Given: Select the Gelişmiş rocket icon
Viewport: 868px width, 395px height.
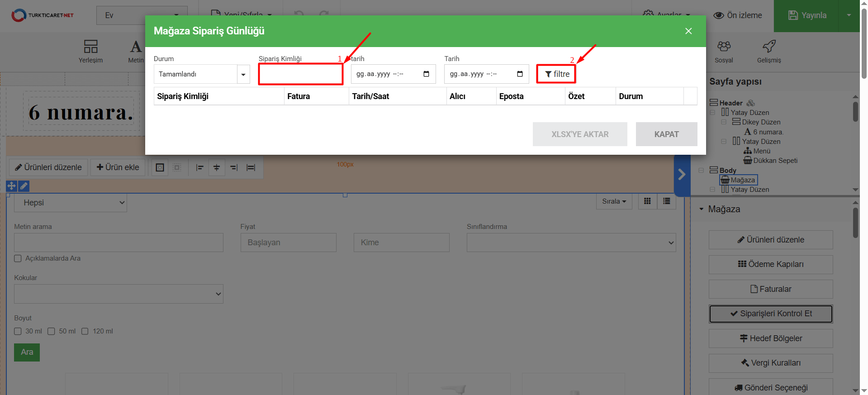Looking at the screenshot, I should point(768,51).
